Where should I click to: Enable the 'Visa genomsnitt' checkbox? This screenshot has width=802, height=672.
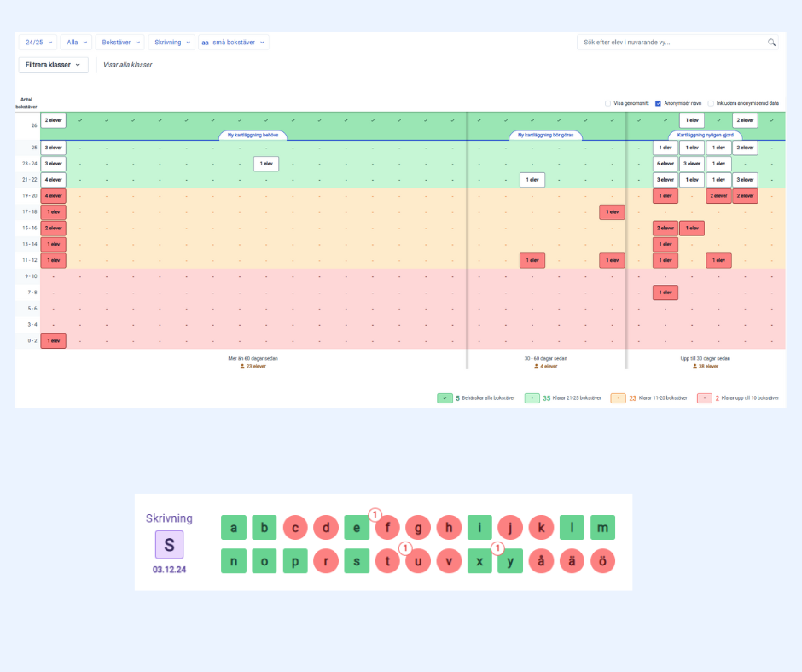tap(607, 103)
